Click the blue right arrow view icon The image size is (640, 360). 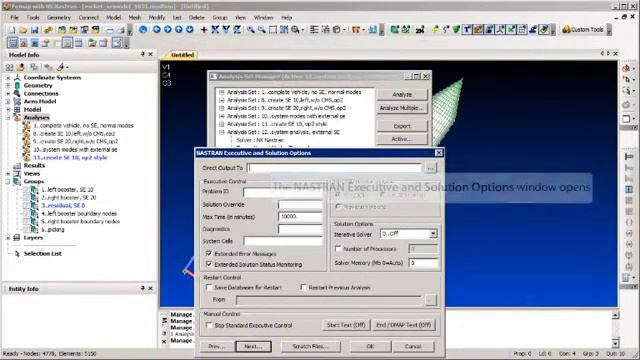pos(167,29)
